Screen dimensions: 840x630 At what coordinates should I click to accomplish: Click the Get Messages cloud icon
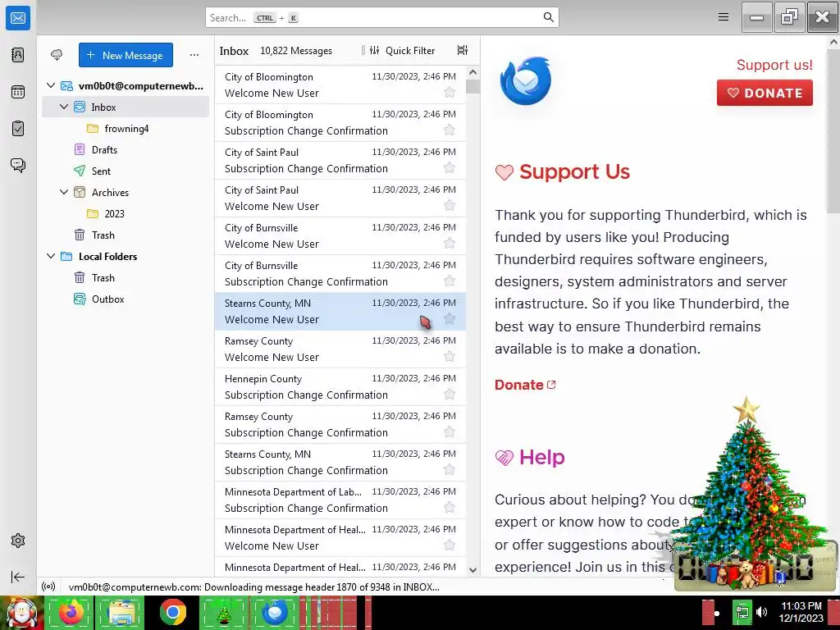[x=57, y=55]
